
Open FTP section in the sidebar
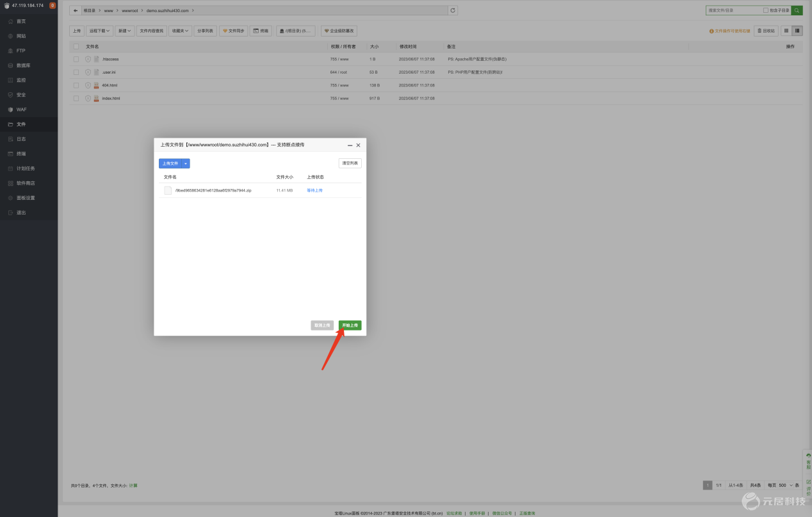point(21,51)
